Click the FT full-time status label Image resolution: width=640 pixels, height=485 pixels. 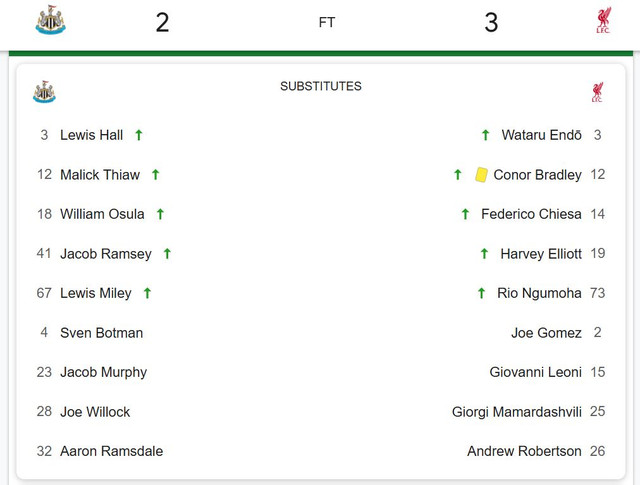tap(327, 22)
